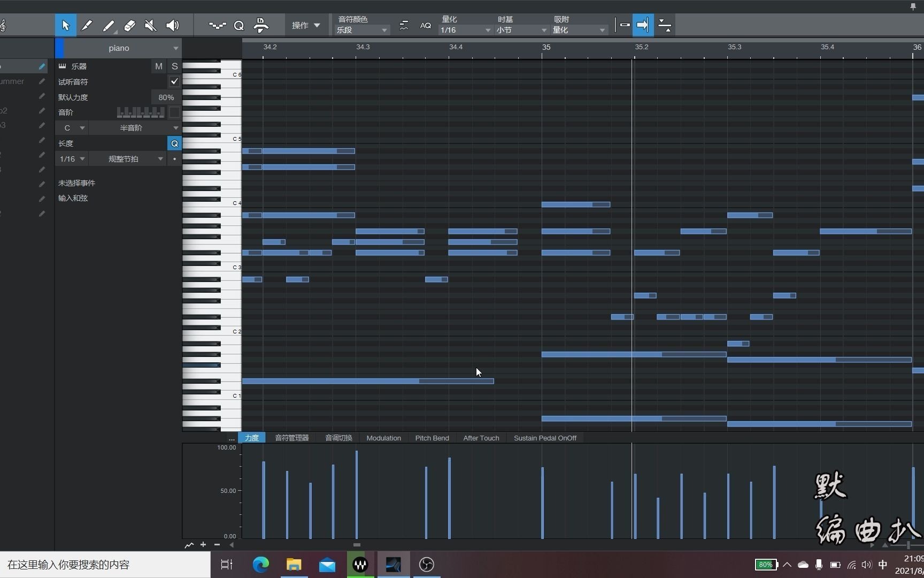The height and width of the screenshot is (578, 924).
Task: Click the 默认力度 80% value field
Action: tap(166, 97)
